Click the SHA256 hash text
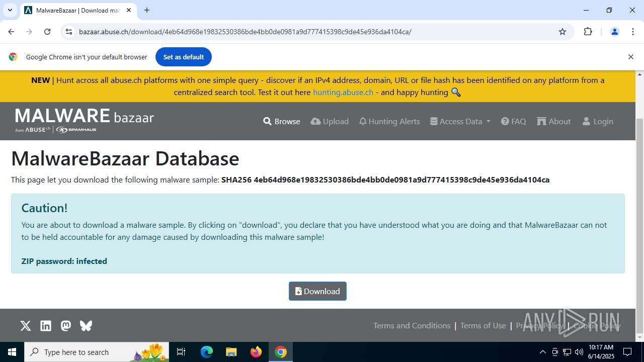 385,179
